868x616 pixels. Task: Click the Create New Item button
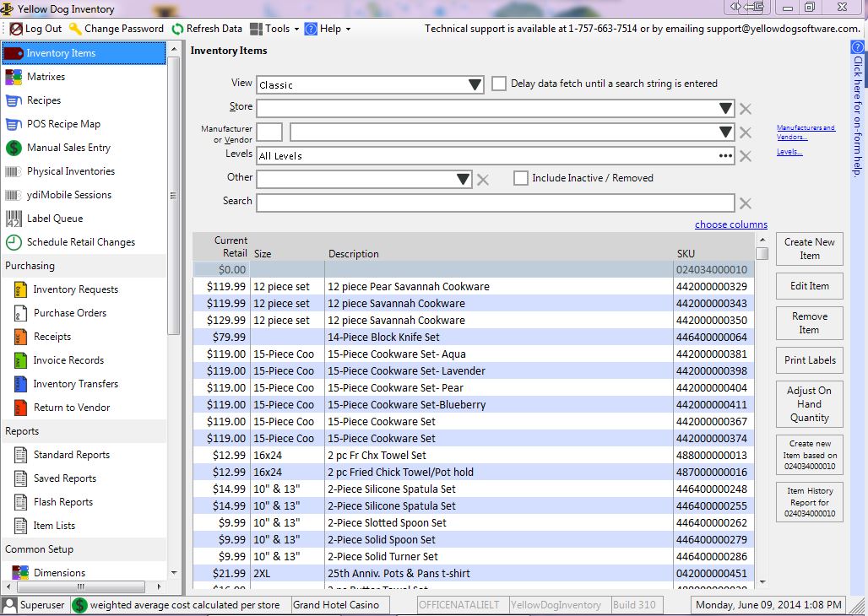pos(809,249)
